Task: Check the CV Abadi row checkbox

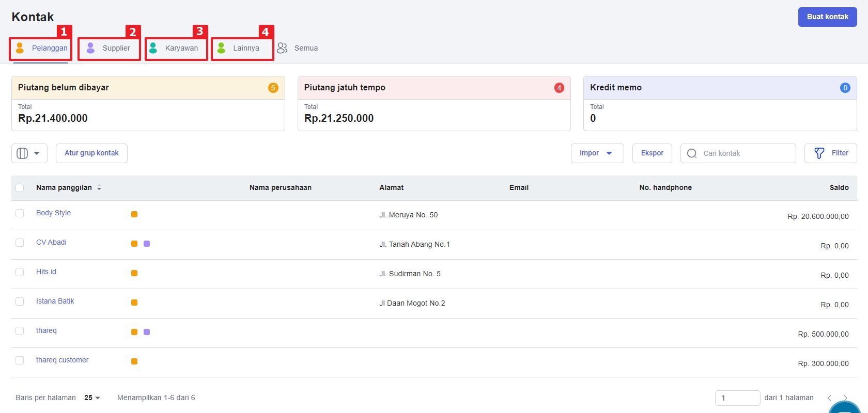Action: pyautogui.click(x=20, y=243)
